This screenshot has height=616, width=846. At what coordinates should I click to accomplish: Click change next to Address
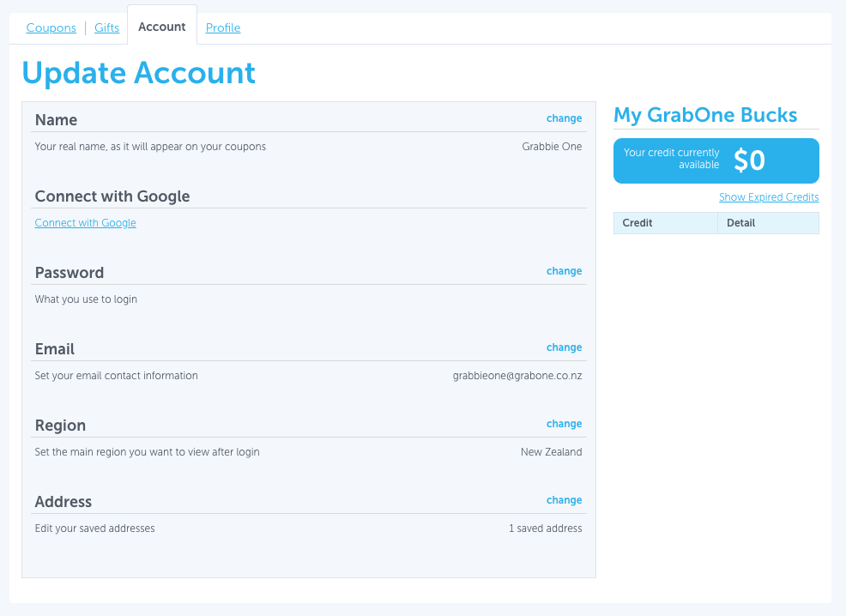[x=564, y=500]
